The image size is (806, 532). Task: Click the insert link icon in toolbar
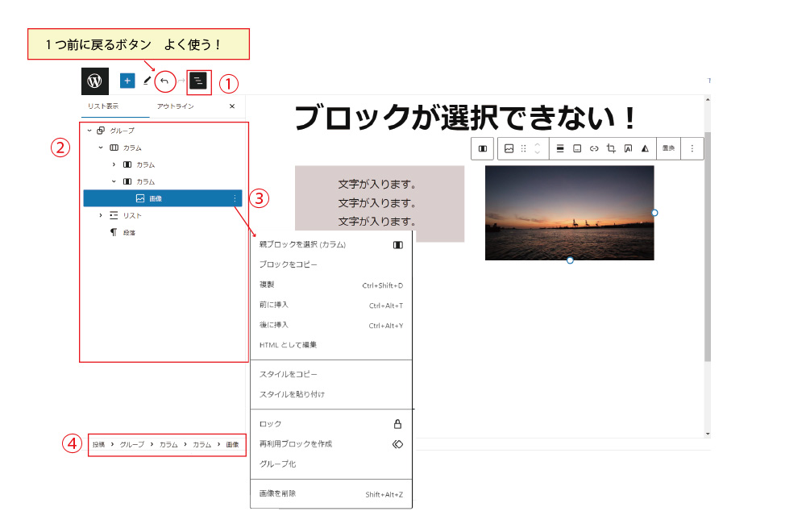click(594, 148)
